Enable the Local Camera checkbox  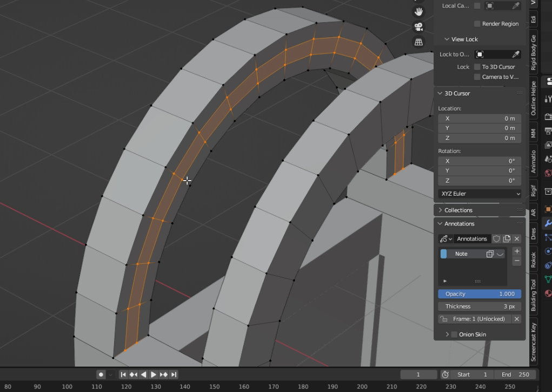click(x=477, y=5)
